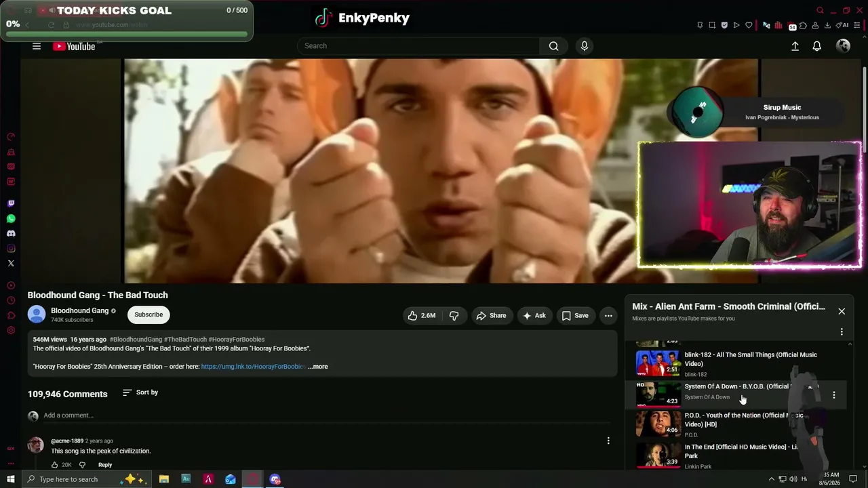Open Adobe Audition from the taskbar
868x488 pixels.
click(186, 479)
